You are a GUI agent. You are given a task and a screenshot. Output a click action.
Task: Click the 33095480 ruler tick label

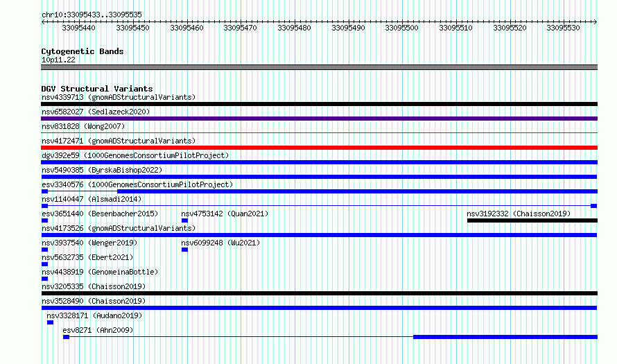tap(294, 28)
